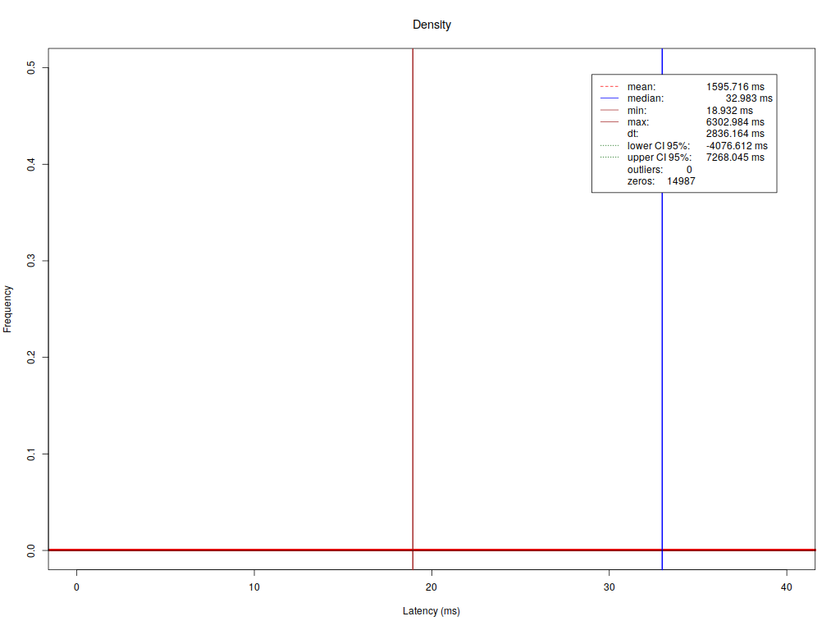This screenshot has height=630, width=840.
Task: Click y-axis tick label 0.0
Action: tap(31, 550)
